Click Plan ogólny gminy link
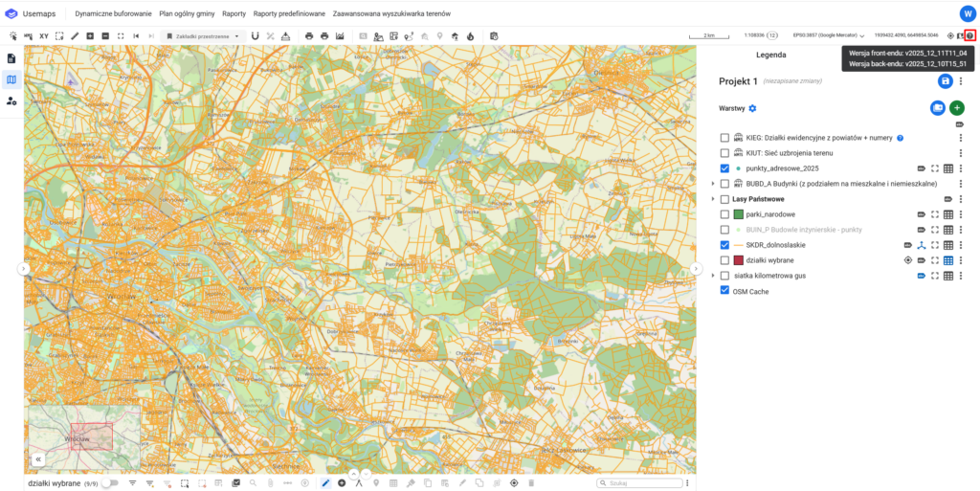This screenshot has height=491, width=980. coord(187,14)
